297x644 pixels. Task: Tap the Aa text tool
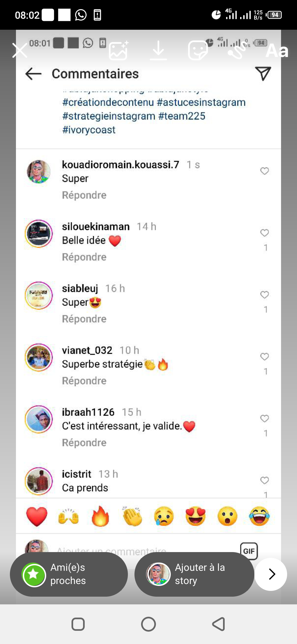pos(277,51)
